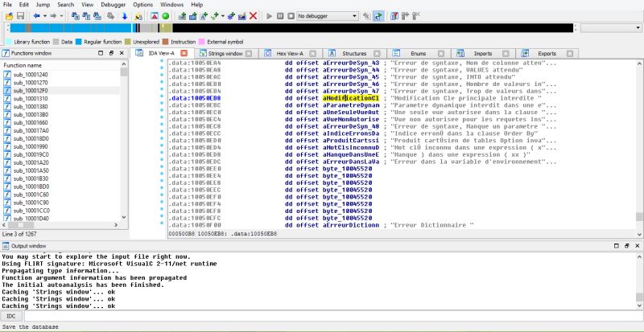Click the green circle toolbar icon

point(166,16)
